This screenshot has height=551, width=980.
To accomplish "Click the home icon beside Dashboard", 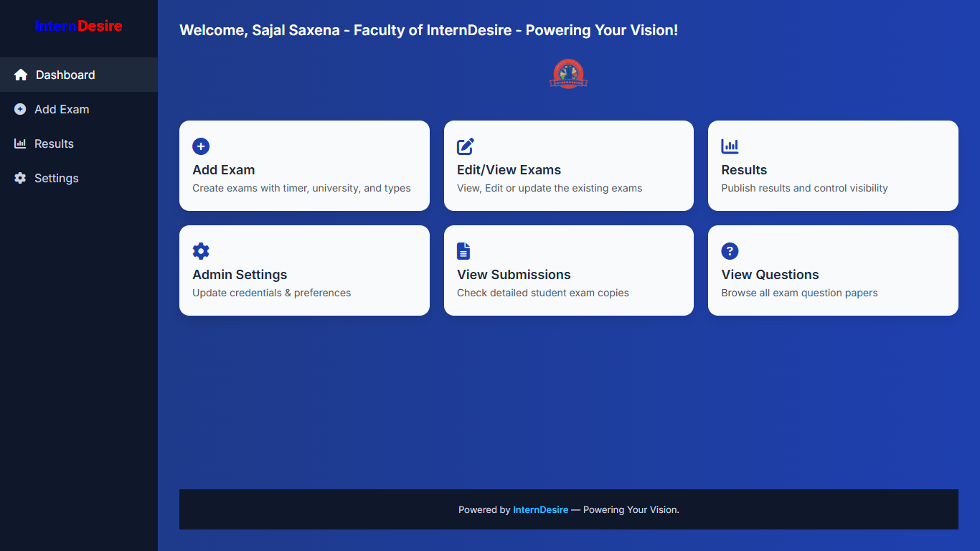I will point(21,75).
